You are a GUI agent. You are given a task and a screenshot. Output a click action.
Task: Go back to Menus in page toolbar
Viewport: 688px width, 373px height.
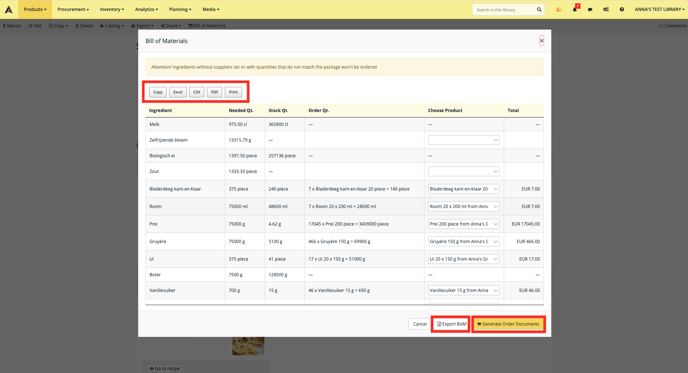pos(12,26)
